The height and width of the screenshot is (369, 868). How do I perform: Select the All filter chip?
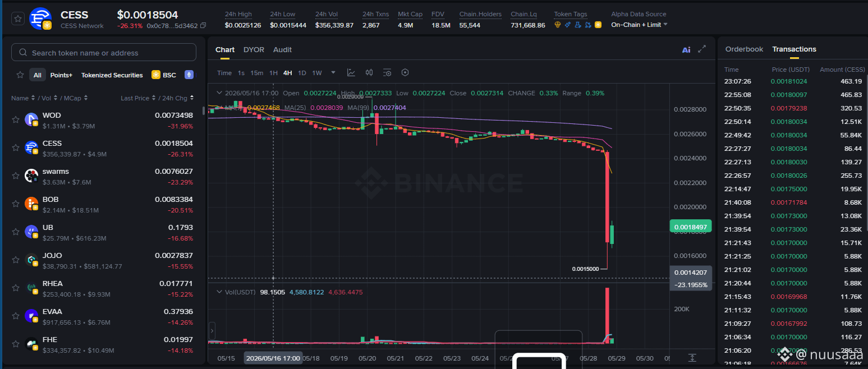(37, 75)
